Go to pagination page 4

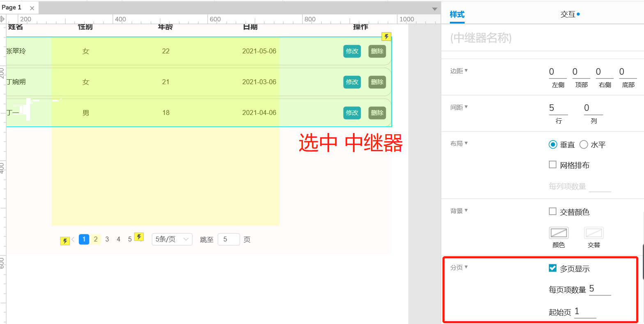pyautogui.click(x=119, y=239)
